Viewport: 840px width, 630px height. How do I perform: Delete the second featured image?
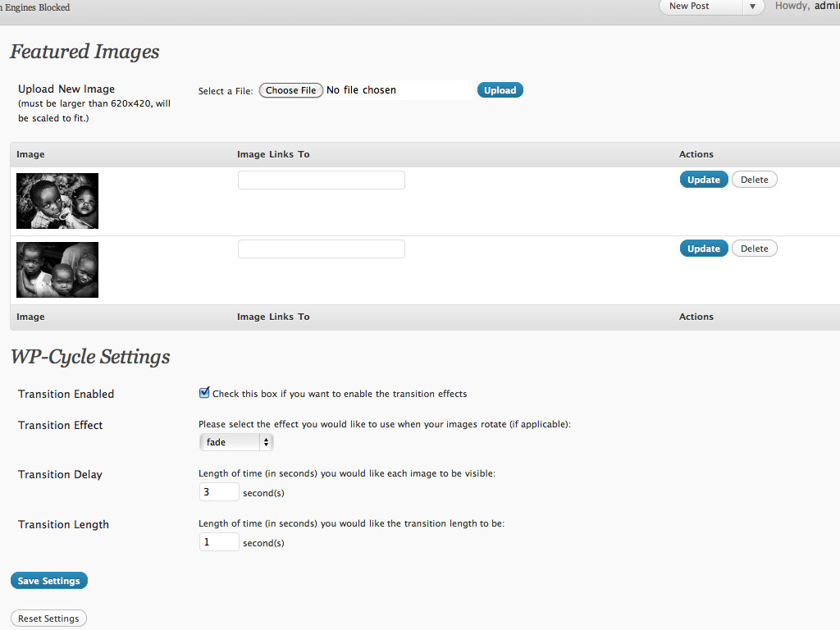point(755,249)
